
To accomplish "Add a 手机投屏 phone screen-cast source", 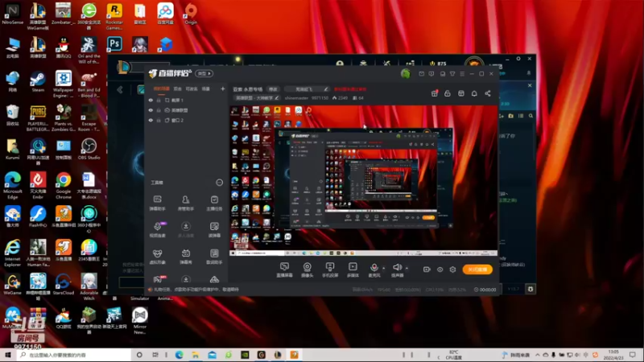I will tap(330, 269).
